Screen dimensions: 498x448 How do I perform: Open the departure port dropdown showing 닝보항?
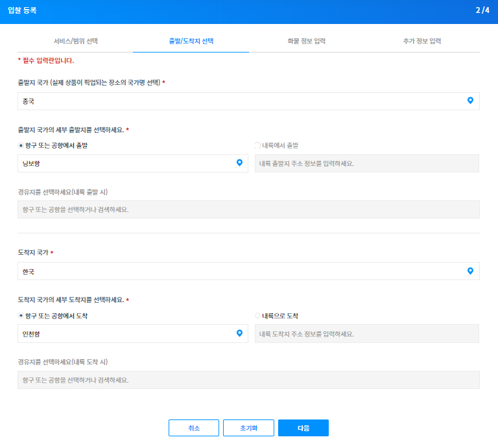tap(133, 163)
